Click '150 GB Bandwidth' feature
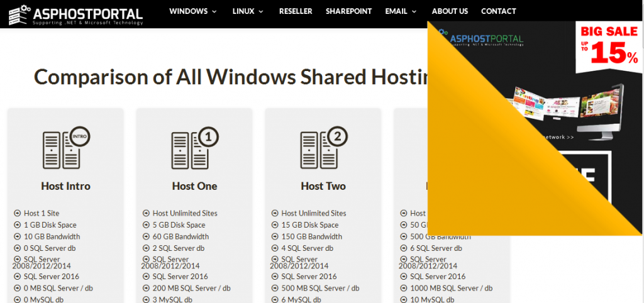644x303 pixels. tap(312, 236)
